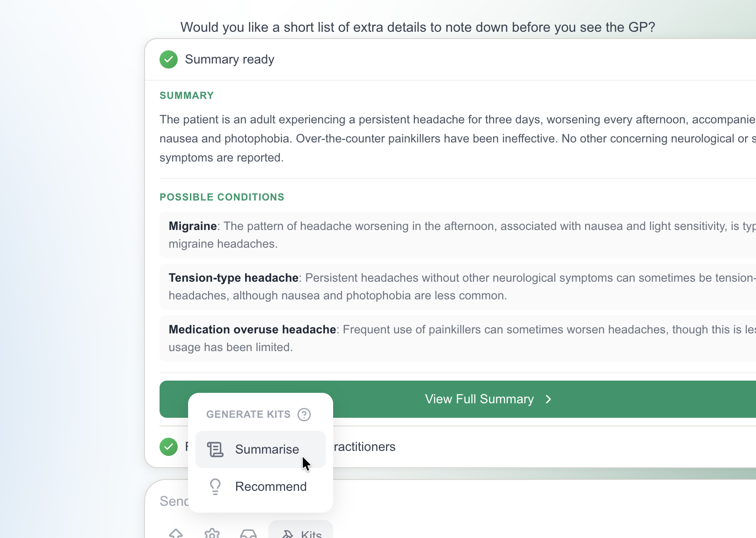Open the help icon beside Generate Kits
Screen dimensions: 756x538
click(304, 414)
